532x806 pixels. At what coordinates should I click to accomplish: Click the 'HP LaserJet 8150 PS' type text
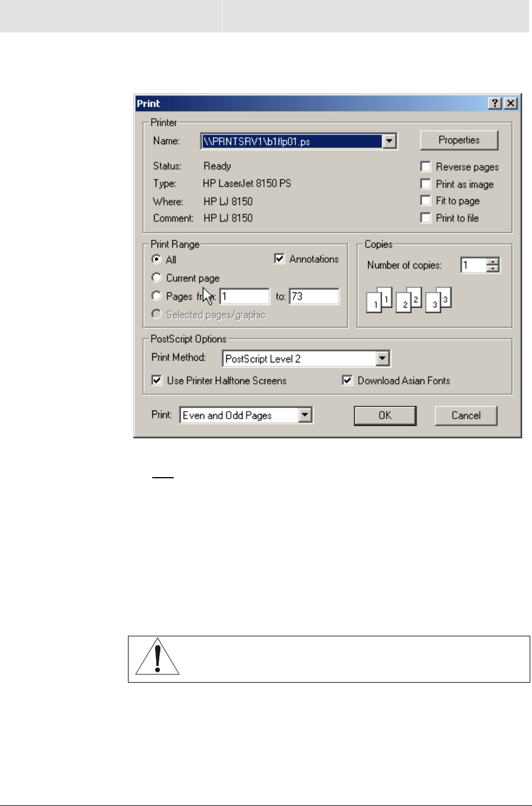click(247, 184)
